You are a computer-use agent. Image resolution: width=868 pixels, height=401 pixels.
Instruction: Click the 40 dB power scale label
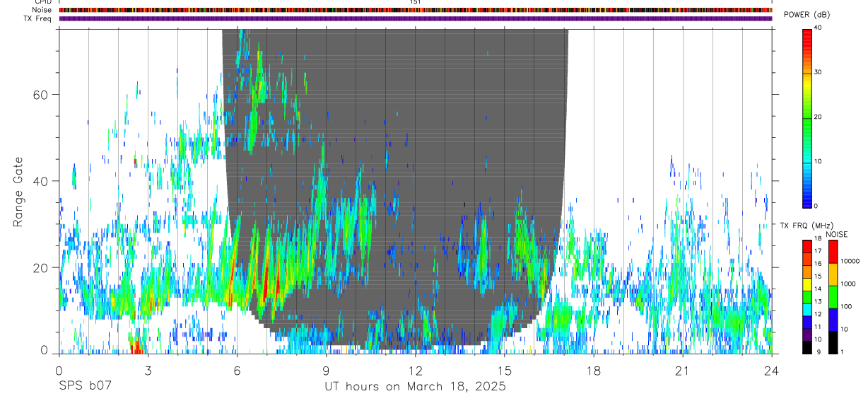pyautogui.click(x=819, y=28)
